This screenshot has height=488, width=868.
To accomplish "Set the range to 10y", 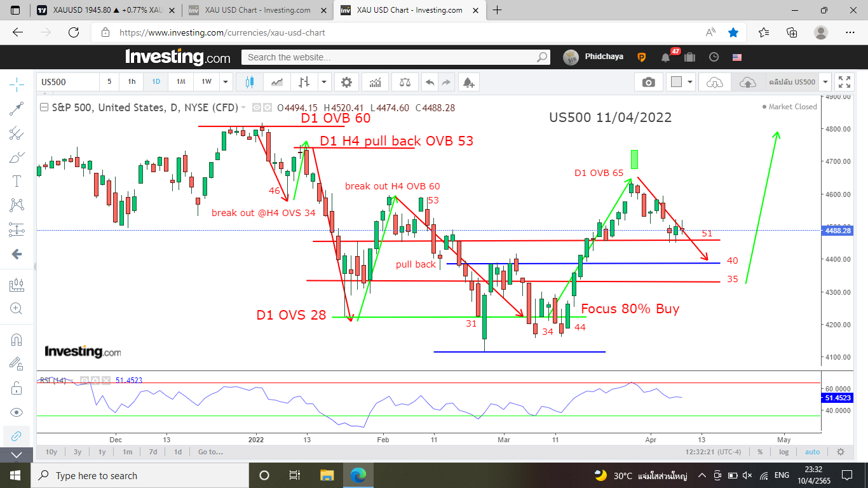I will [51, 452].
